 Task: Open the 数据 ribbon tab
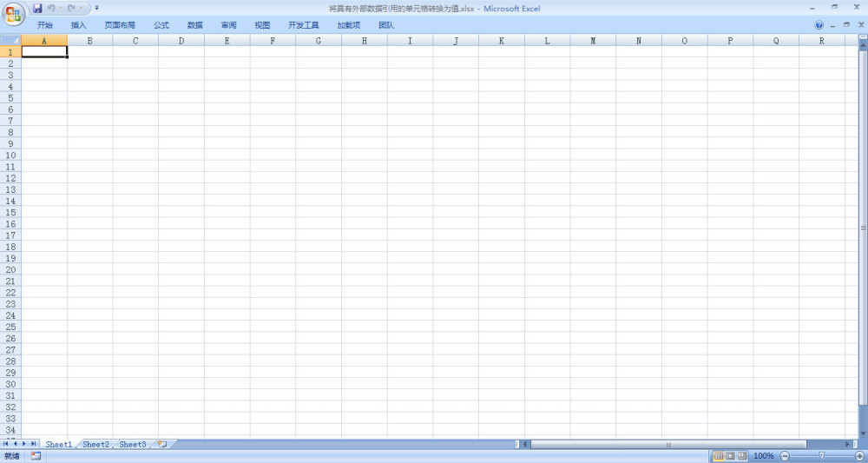[x=194, y=25]
